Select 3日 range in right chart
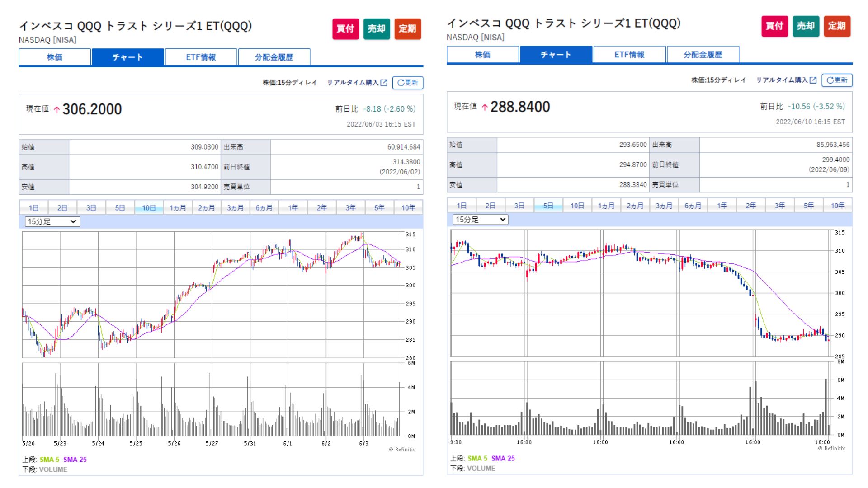The image size is (868, 488). click(519, 206)
